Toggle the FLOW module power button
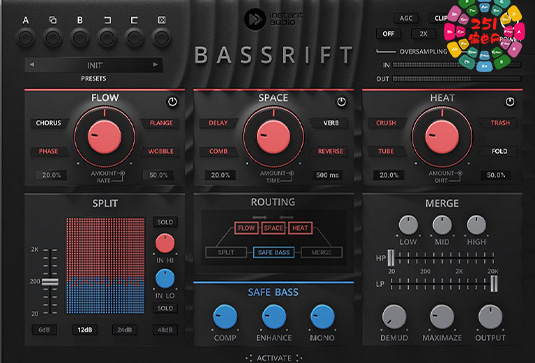Image resolution: width=535 pixels, height=363 pixels. pyautogui.click(x=172, y=102)
